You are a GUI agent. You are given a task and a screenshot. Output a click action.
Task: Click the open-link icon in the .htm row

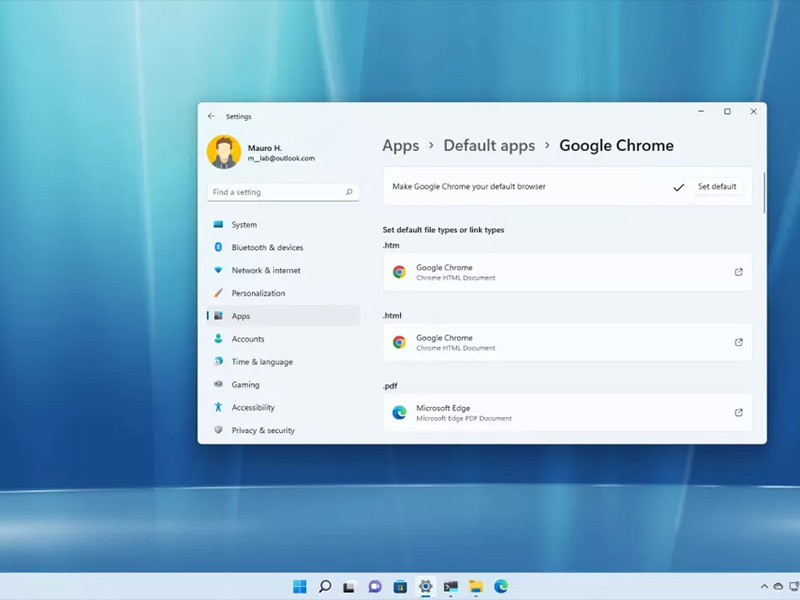coord(738,272)
